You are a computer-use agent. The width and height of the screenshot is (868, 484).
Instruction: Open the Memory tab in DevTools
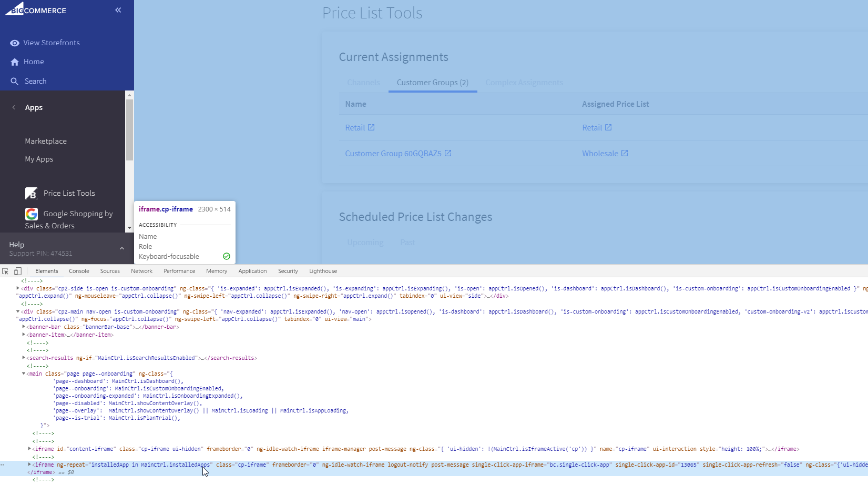tap(217, 271)
